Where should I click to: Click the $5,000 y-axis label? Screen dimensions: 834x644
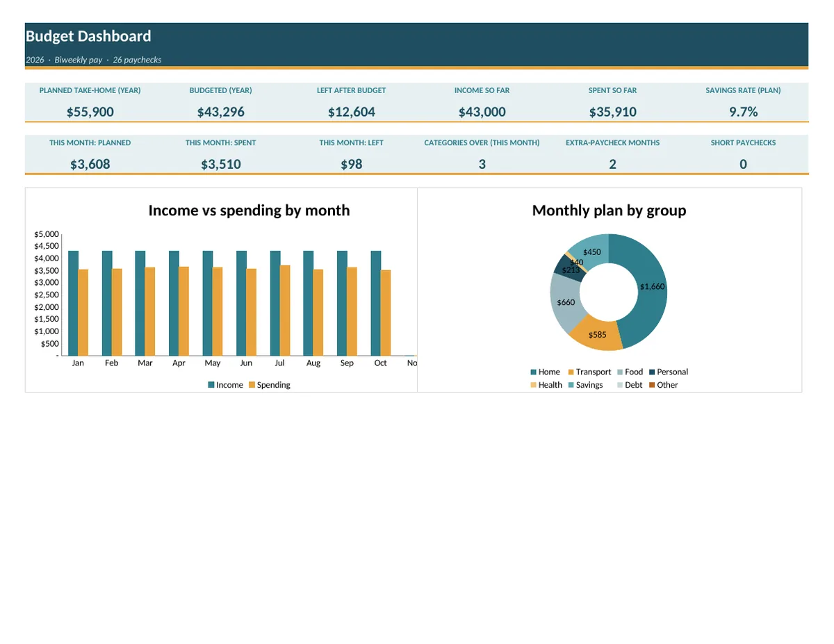(47, 234)
